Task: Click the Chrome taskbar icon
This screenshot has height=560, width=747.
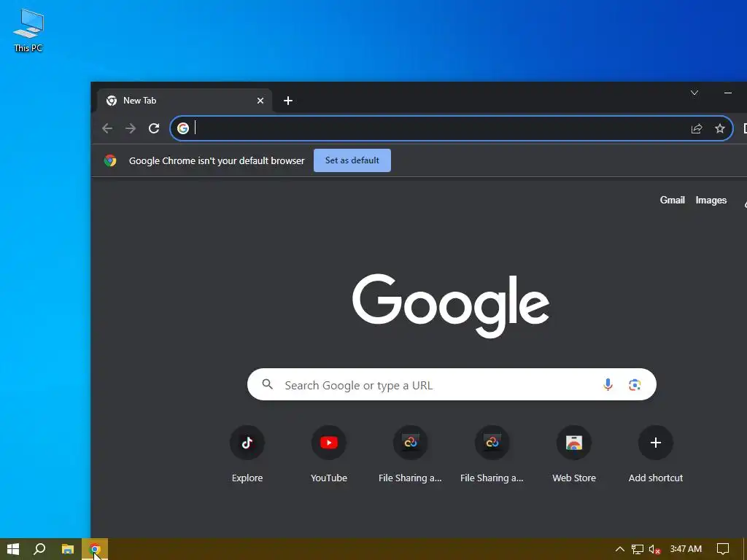Action: click(x=95, y=549)
